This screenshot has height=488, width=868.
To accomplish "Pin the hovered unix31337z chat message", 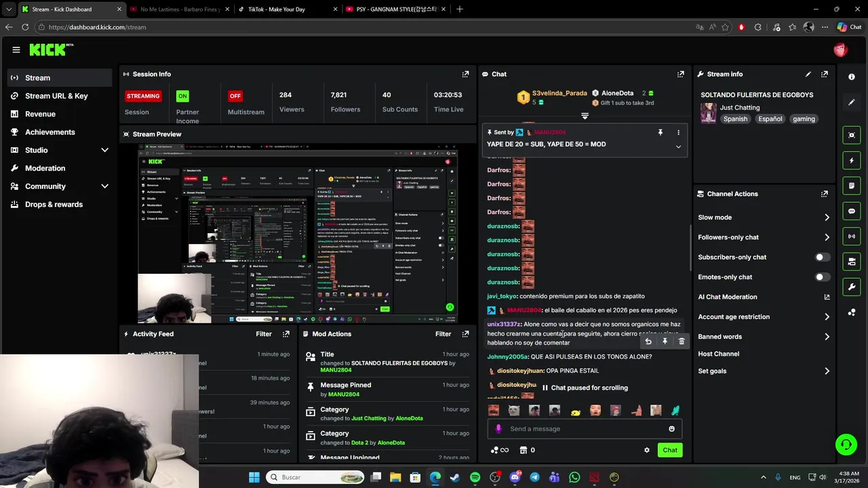I will (665, 342).
